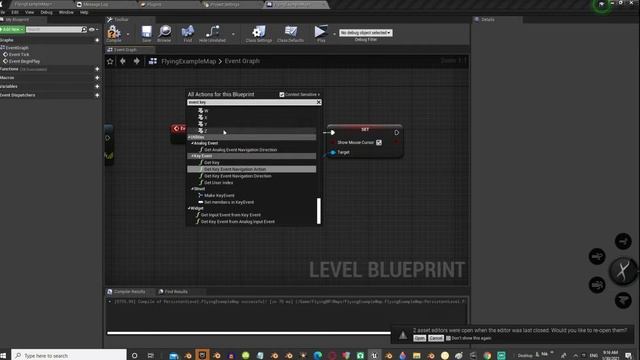Add a new Event Dispatcher with plus icon

tap(97, 95)
